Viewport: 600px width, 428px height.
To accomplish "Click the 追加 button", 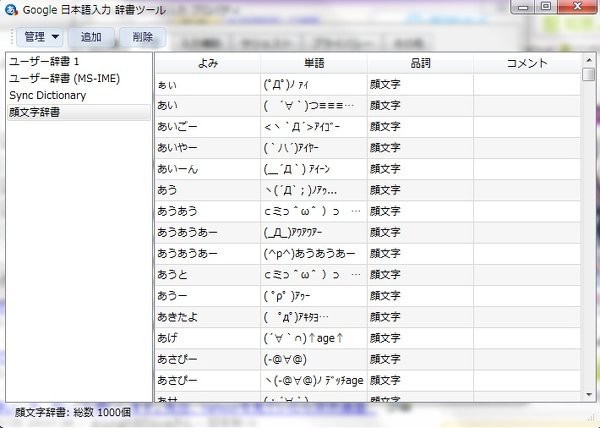I will tap(91, 37).
